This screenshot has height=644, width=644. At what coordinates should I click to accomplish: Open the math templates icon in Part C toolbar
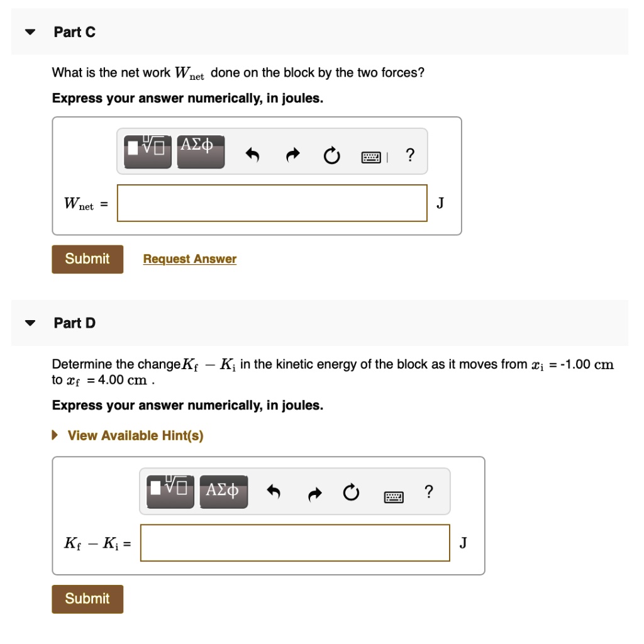146,150
